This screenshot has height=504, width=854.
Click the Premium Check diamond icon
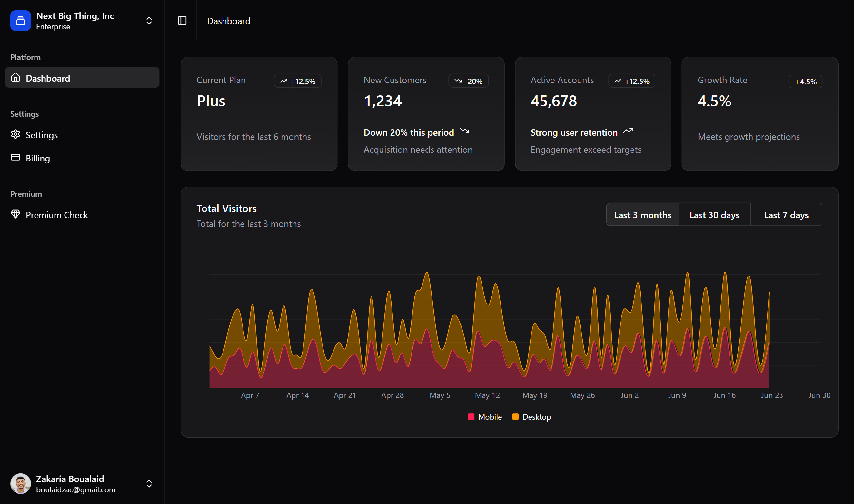15,214
